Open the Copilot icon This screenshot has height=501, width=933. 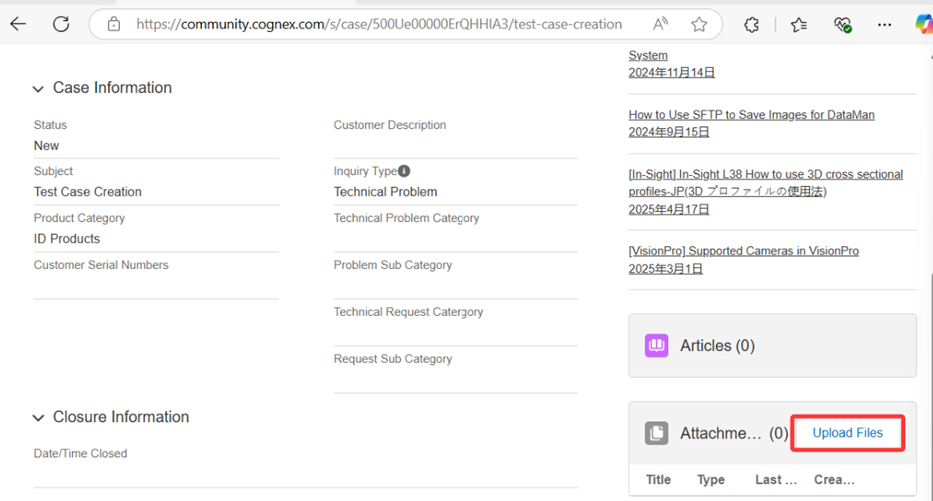pos(924,24)
